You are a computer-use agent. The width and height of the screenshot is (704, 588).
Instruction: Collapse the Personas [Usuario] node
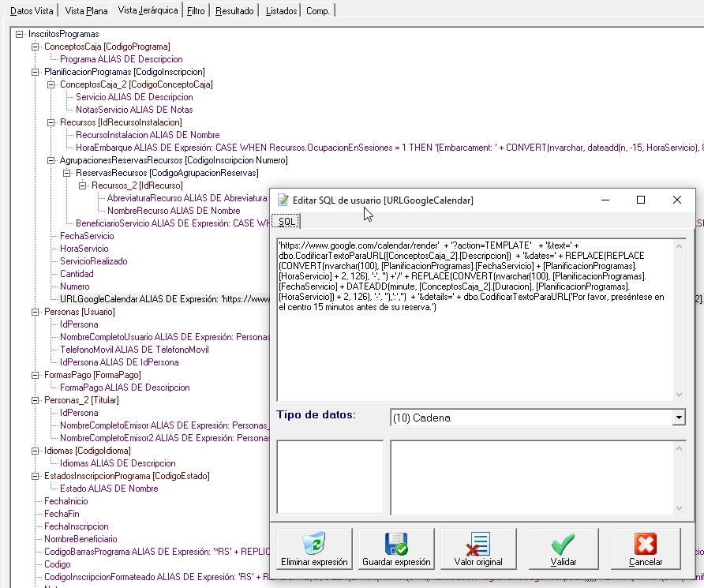(x=35, y=312)
